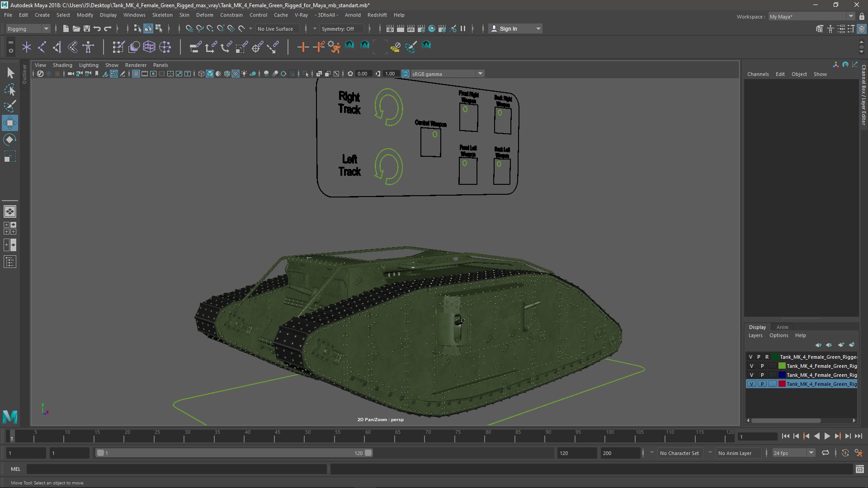Click the green layer color swatch
The height and width of the screenshot is (488, 868).
point(782,366)
